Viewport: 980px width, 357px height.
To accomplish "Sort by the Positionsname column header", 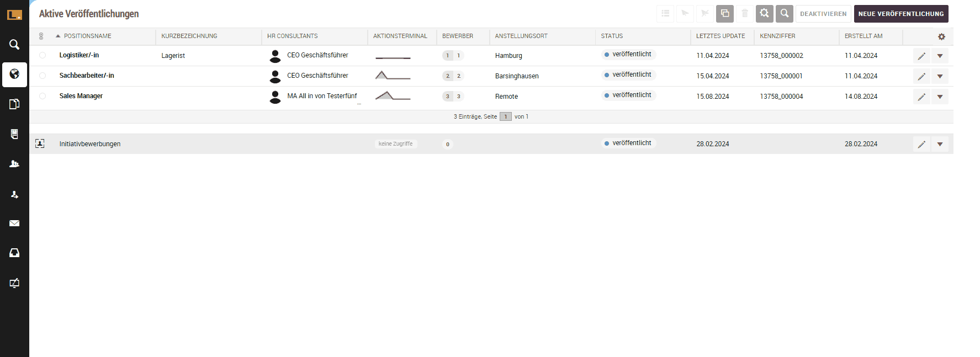I will click(x=87, y=36).
